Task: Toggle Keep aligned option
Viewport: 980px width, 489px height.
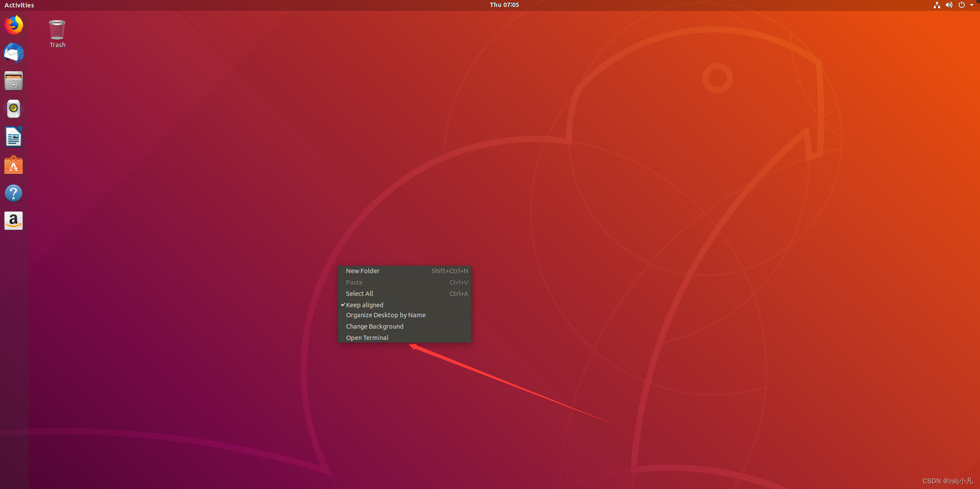Action: coord(364,305)
